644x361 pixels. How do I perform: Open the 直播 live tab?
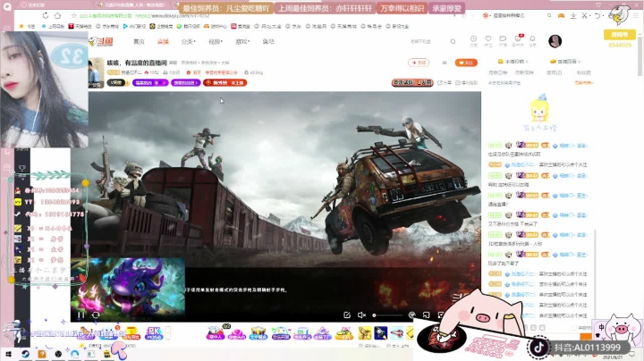point(163,41)
